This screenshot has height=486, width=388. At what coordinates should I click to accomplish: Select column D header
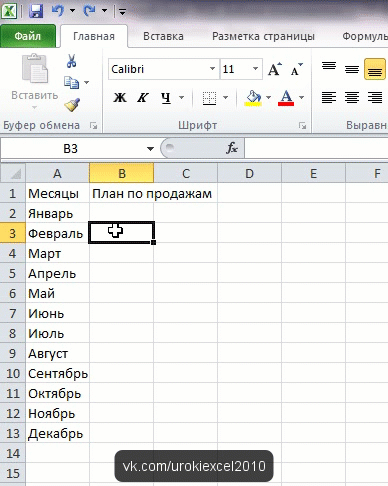[x=249, y=173]
